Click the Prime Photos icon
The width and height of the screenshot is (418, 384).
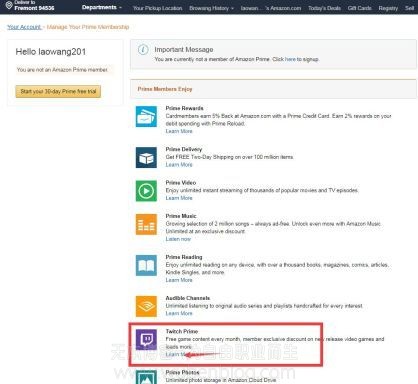tap(146, 377)
